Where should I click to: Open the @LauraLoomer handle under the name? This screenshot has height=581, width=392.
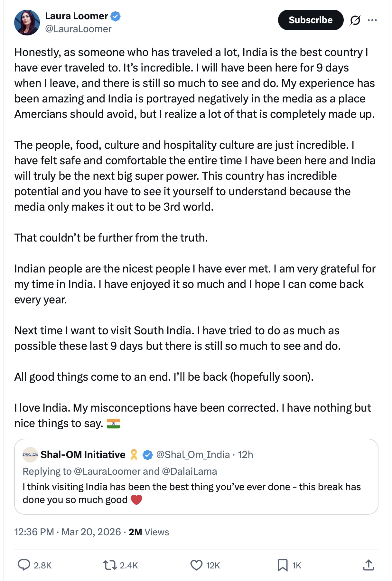78,29
